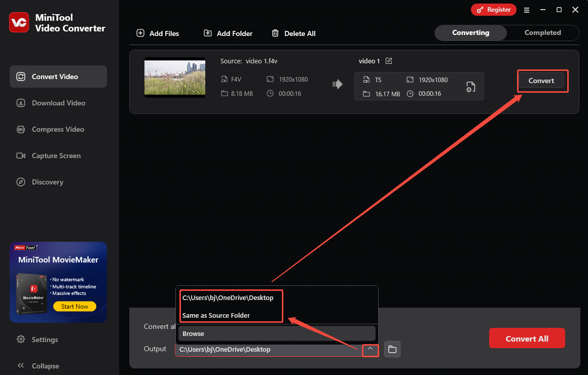The height and width of the screenshot is (375, 588).
Task: Select C:\Users\bj\OneDrive\Desktop in dropdown list
Action: [228, 298]
